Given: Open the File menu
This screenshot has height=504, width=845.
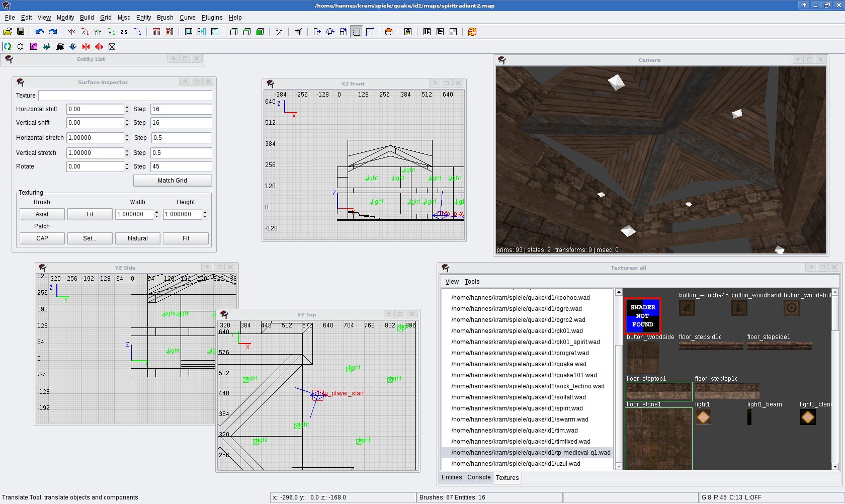Looking at the screenshot, I should coord(10,17).
